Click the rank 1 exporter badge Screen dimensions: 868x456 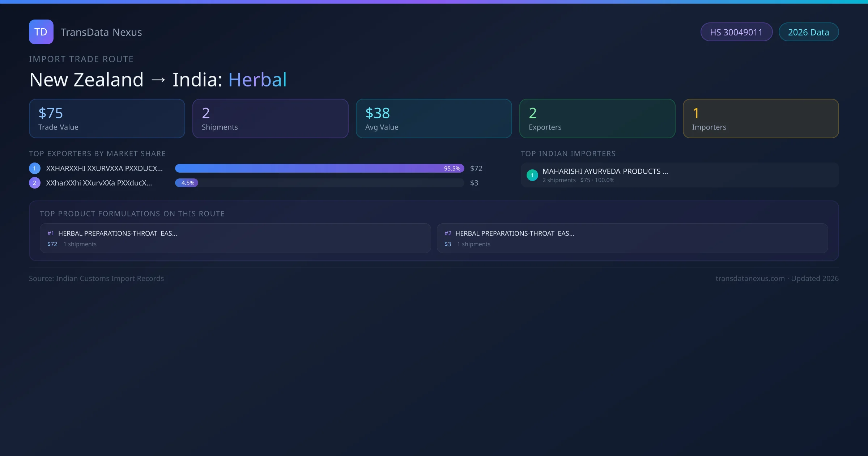35,168
